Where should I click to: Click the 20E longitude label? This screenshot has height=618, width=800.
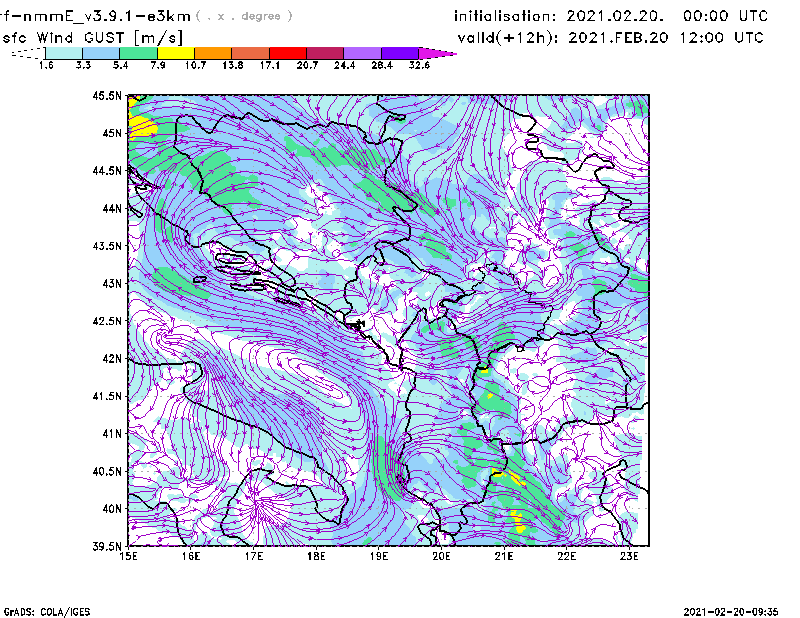pos(441,556)
